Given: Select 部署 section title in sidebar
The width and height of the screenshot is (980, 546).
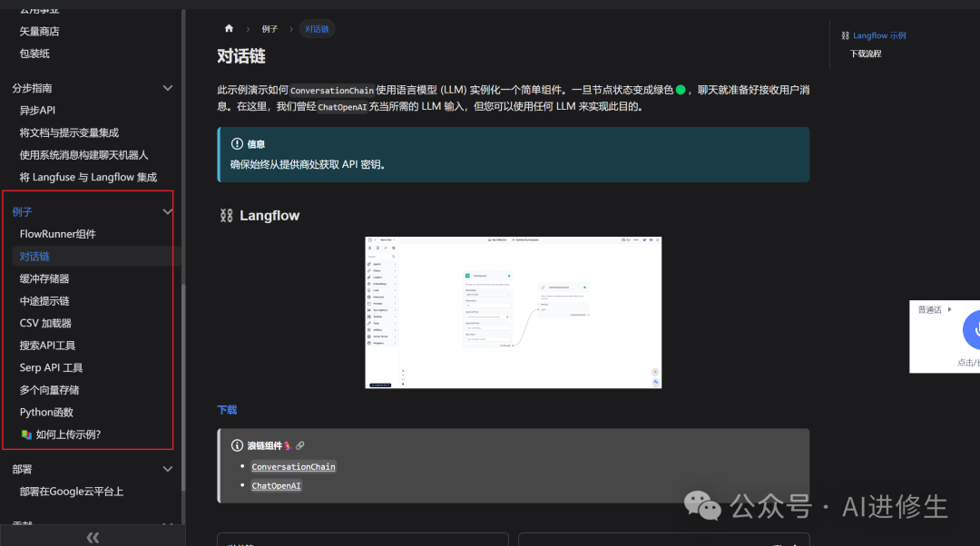Looking at the screenshot, I should pyautogui.click(x=22, y=469).
